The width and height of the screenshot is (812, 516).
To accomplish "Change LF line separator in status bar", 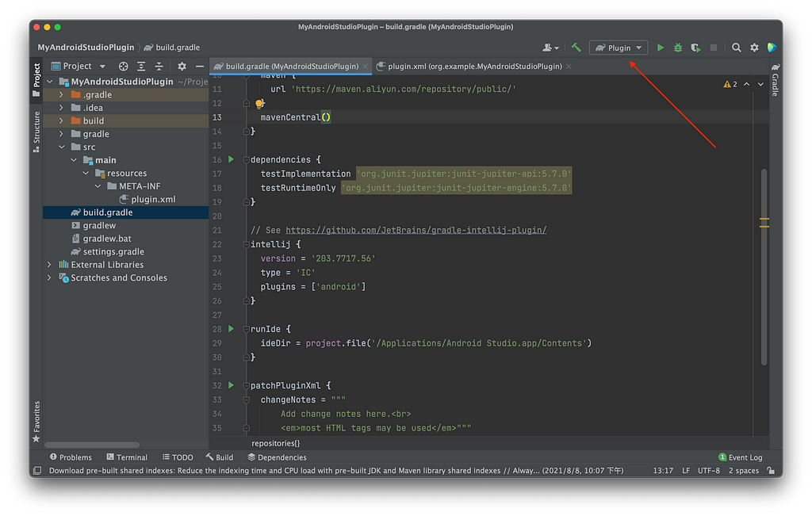I will [x=686, y=471].
